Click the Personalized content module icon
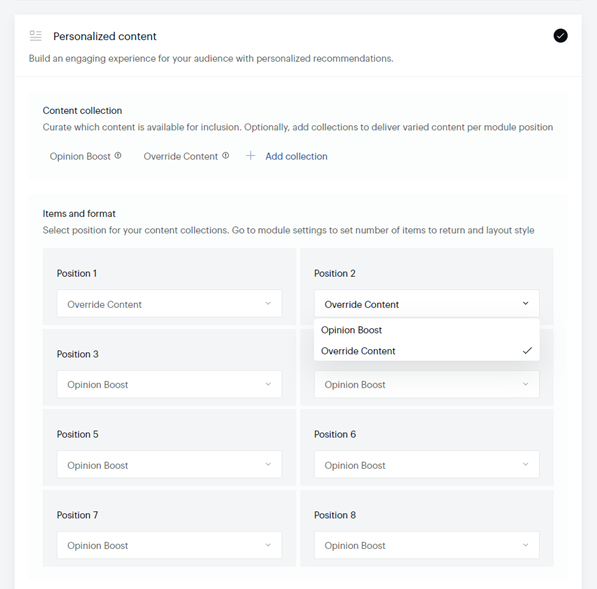597x589 pixels. [35, 36]
